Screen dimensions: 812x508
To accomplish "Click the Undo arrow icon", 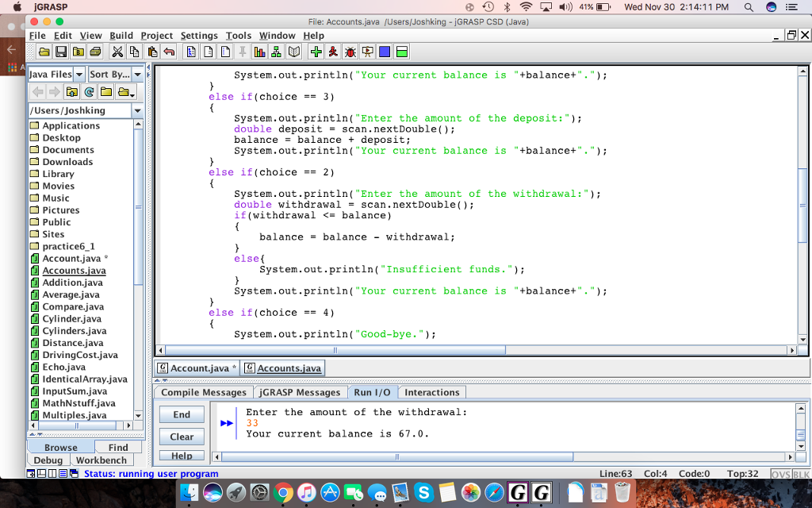I will click(x=169, y=52).
